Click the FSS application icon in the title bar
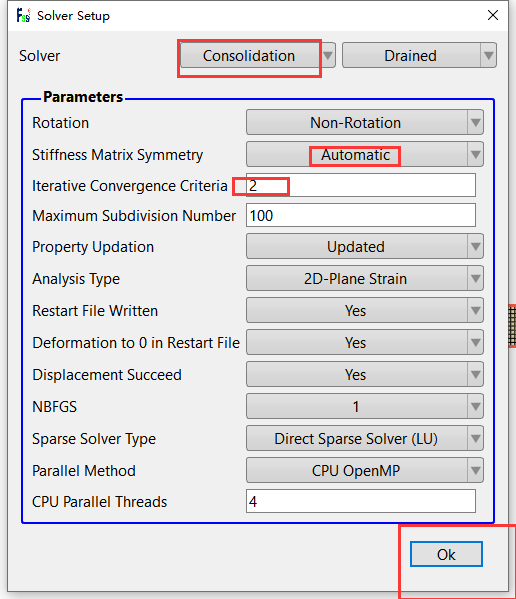Screen dimensions: 516x599 click(x=23, y=16)
